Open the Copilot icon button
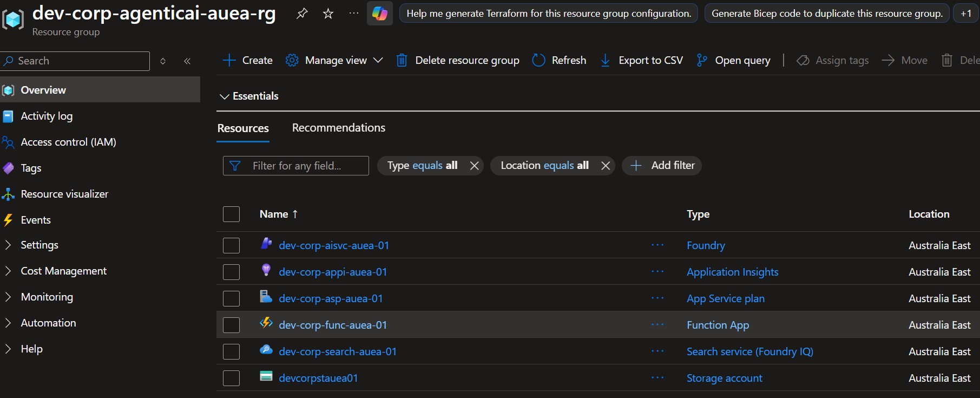The height and width of the screenshot is (398, 980). click(380, 14)
